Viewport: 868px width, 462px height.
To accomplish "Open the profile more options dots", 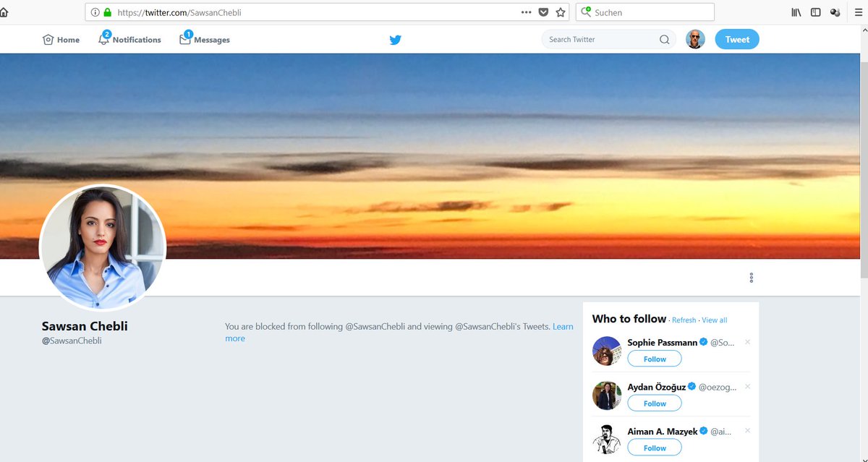I will (752, 278).
